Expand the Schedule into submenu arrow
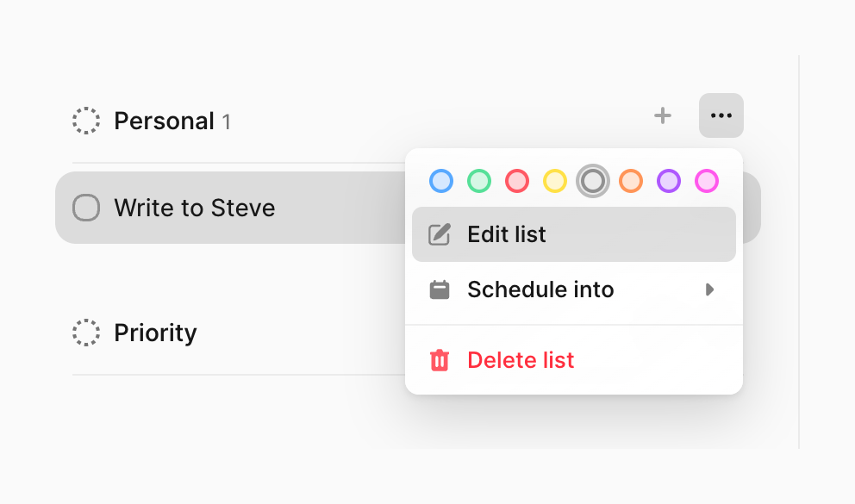The height and width of the screenshot is (504, 855). (710, 289)
